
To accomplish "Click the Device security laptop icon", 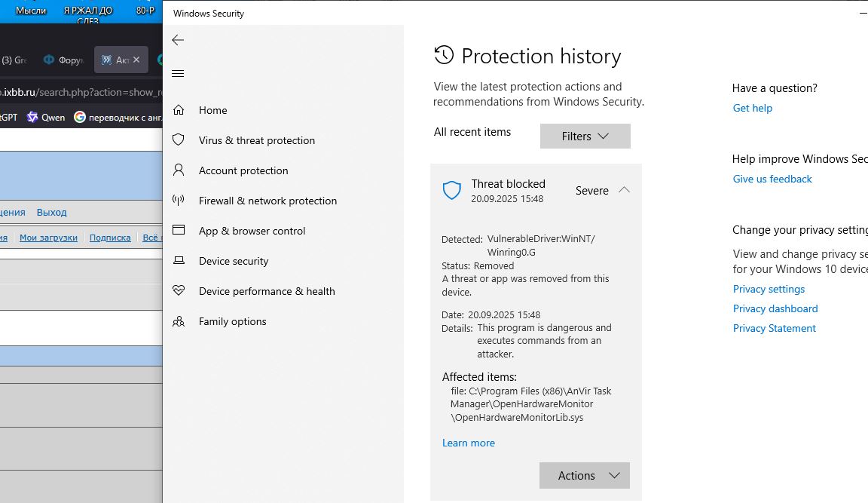I will 179,261.
